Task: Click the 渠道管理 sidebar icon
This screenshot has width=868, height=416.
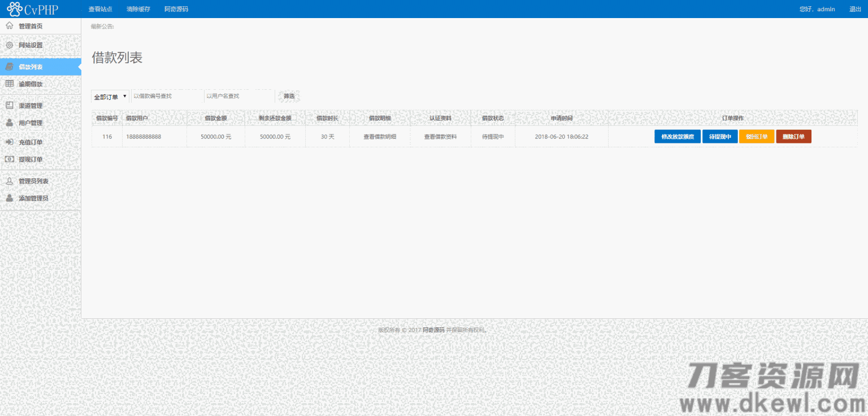Action: point(9,106)
